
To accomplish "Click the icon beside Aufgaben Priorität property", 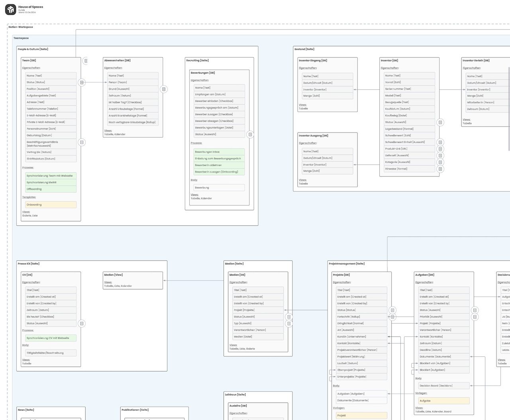I will pyautogui.click(x=475, y=317).
